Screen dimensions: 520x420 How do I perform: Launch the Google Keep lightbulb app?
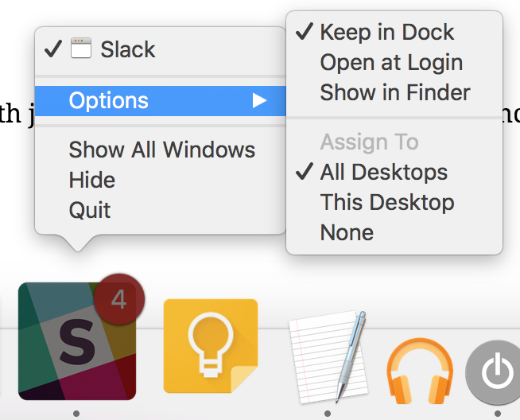(211, 346)
